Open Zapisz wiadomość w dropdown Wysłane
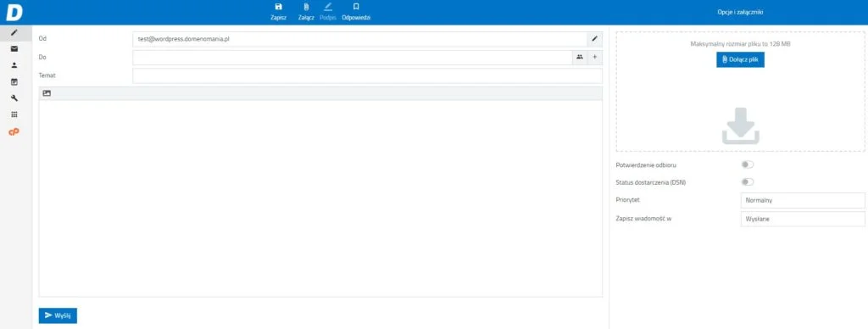The height and width of the screenshot is (329, 868). [802, 219]
